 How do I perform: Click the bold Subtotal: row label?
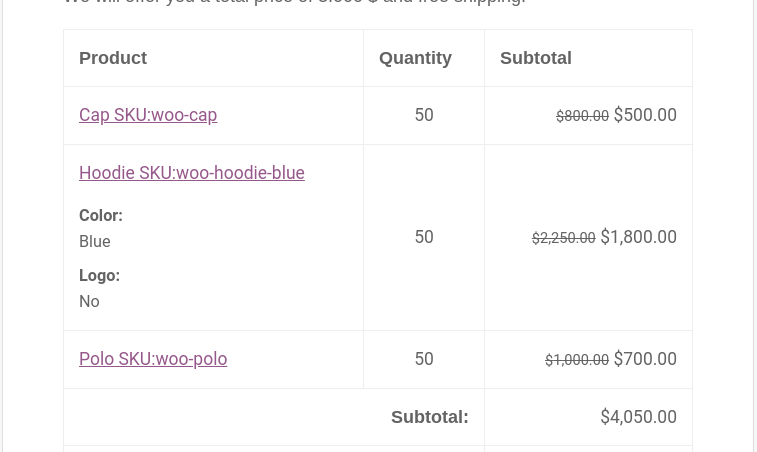click(429, 417)
